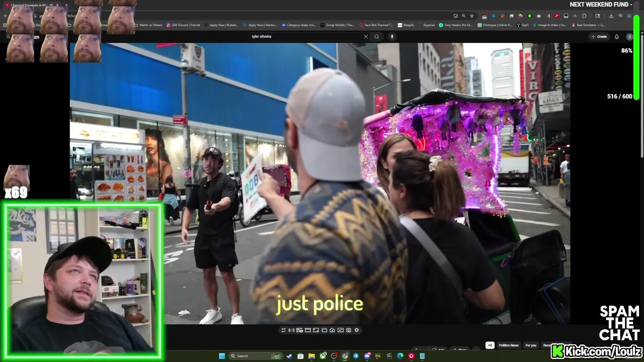Toggle the loop icon under the video
This screenshot has width=644, height=362.
(x=283, y=330)
